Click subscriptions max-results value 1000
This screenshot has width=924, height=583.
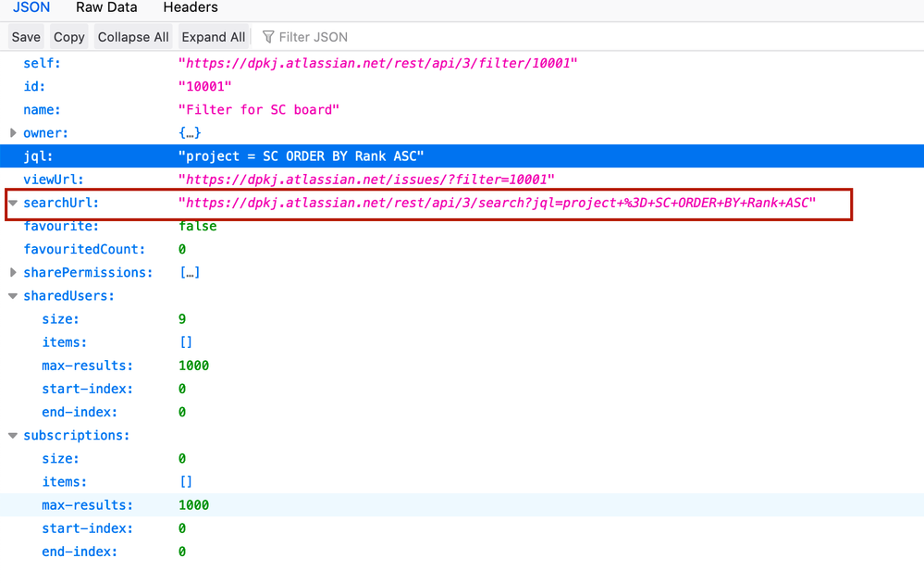[x=194, y=505]
